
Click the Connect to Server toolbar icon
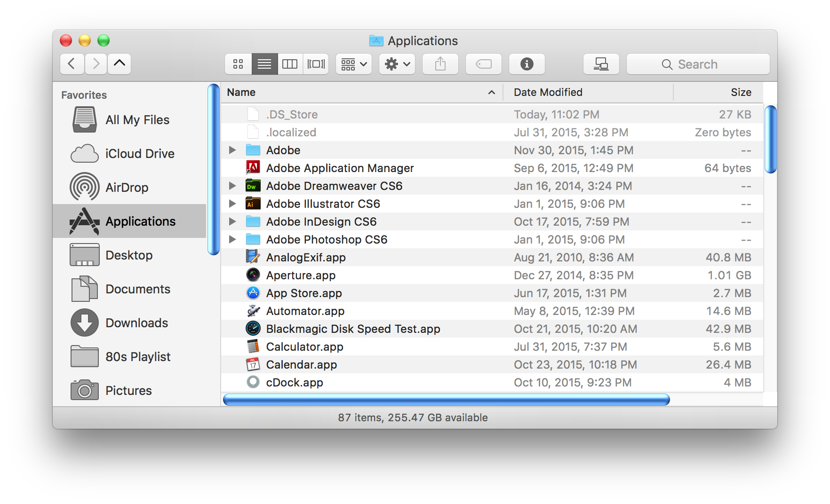(601, 64)
